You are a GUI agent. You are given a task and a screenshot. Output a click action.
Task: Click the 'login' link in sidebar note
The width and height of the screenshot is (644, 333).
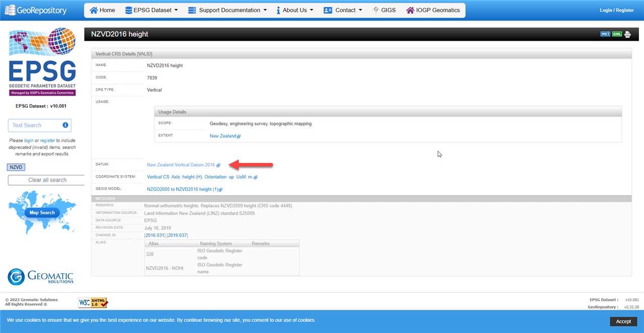coord(29,141)
